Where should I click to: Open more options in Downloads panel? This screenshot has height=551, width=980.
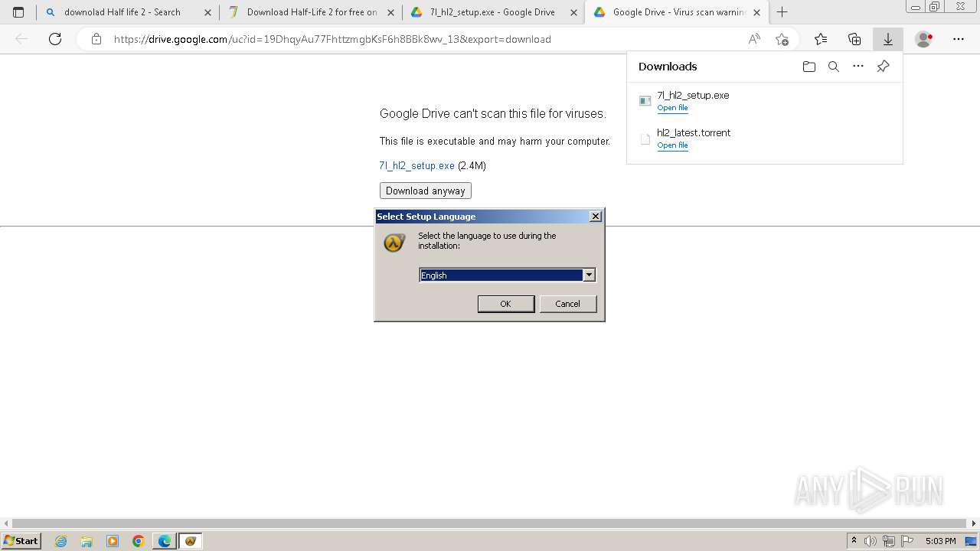pos(858,67)
